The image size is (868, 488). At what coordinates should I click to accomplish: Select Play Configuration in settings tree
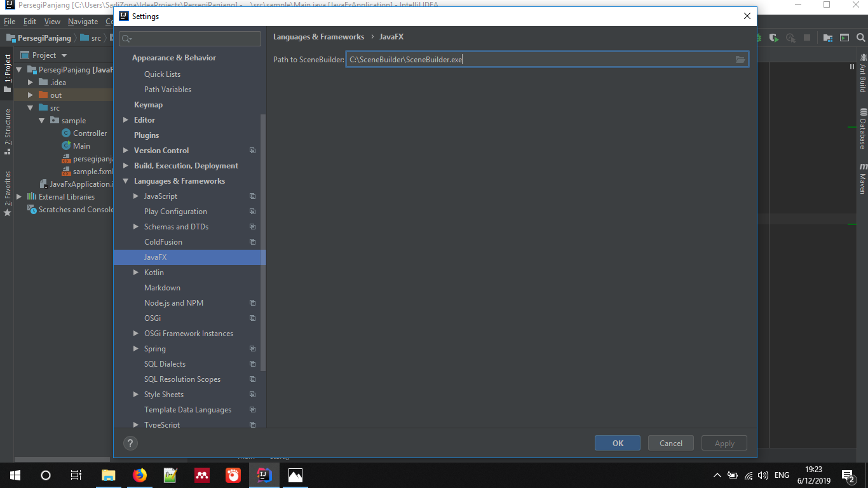coord(175,212)
